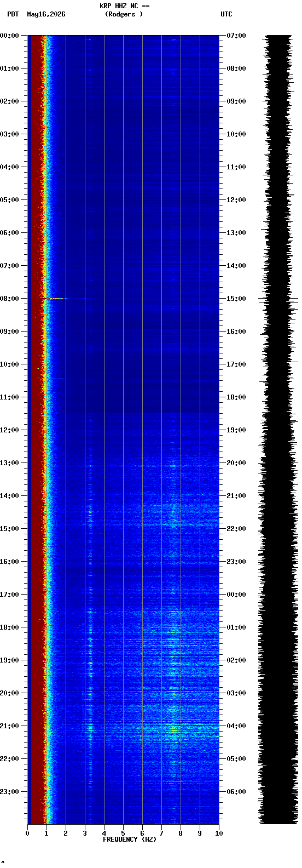Click UTC time label 20:00
The height and width of the screenshot is (868, 302).
coord(236,463)
